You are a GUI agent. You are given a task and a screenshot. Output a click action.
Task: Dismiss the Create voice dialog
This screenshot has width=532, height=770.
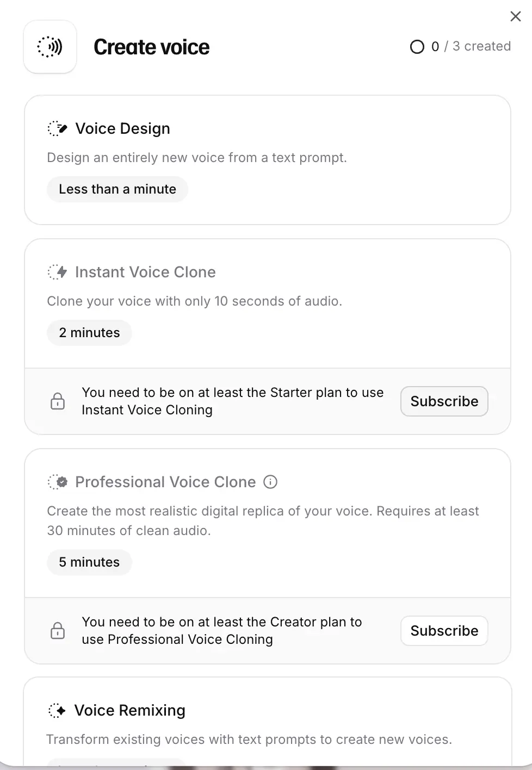515,16
